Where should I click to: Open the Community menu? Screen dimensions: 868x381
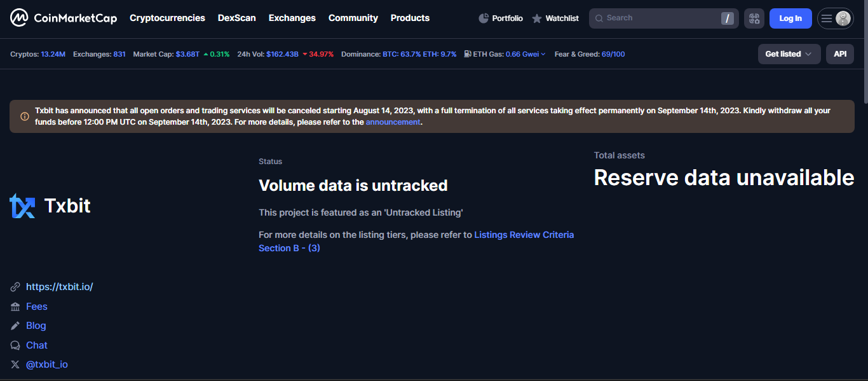pyautogui.click(x=353, y=18)
